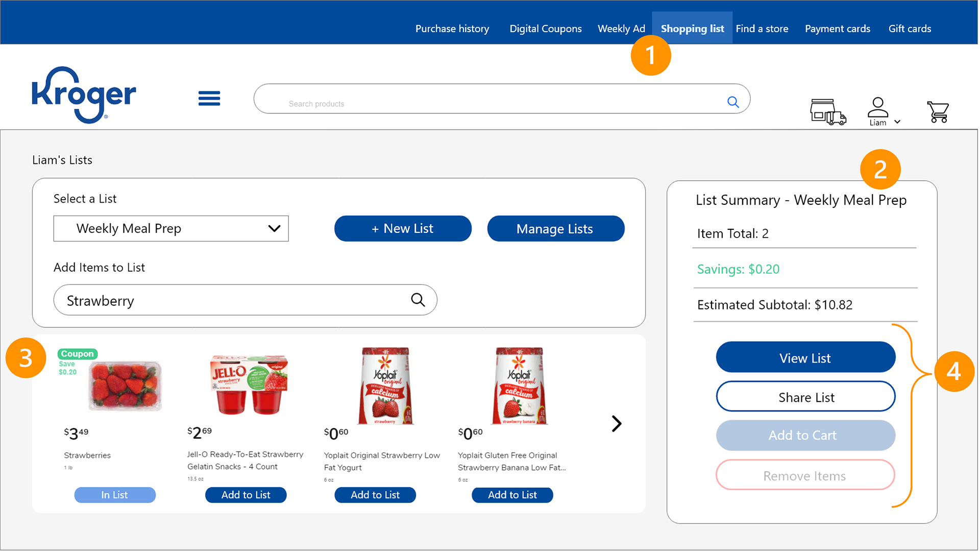Click Yoplait Gluten Free Original title
Screen dimensions: 980x551
click(511, 462)
